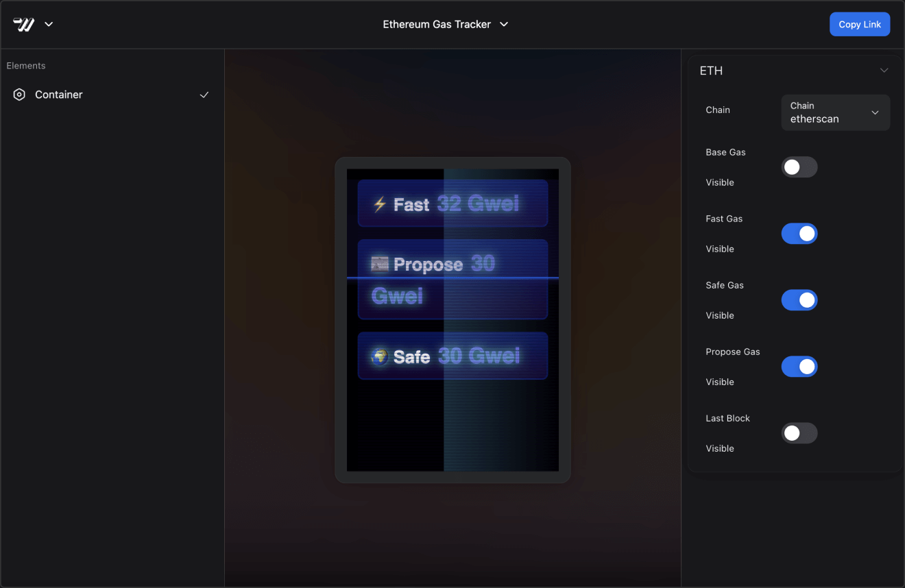Collapse the ETH section with its chevron
Image resolution: width=905 pixels, height=588 pixels.
[884, 71]
